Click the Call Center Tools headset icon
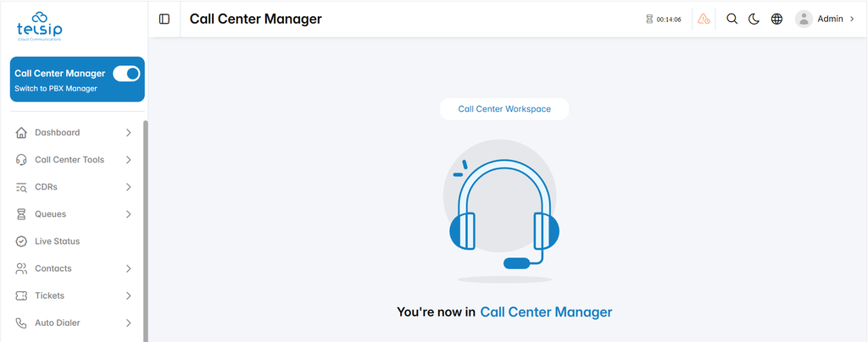868x342 pixels. click(21, 160)
